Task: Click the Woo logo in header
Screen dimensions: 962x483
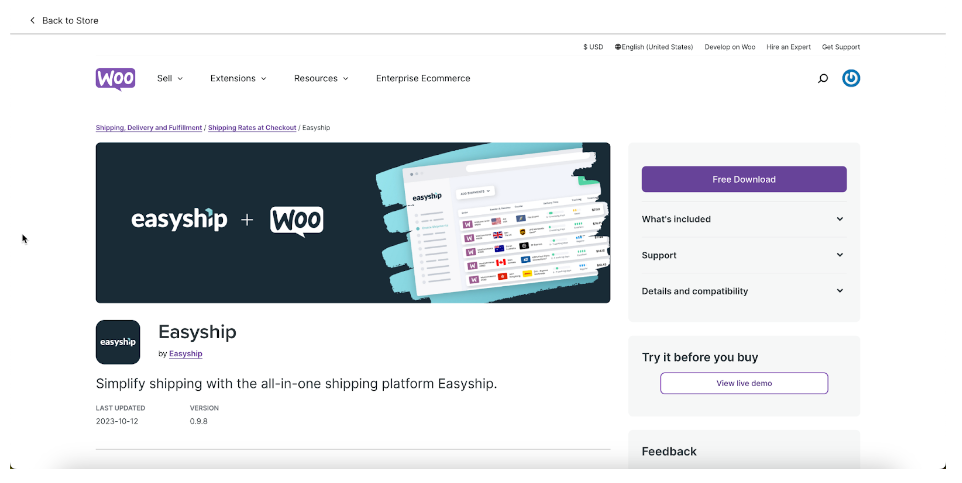Action: click(115, 79)
